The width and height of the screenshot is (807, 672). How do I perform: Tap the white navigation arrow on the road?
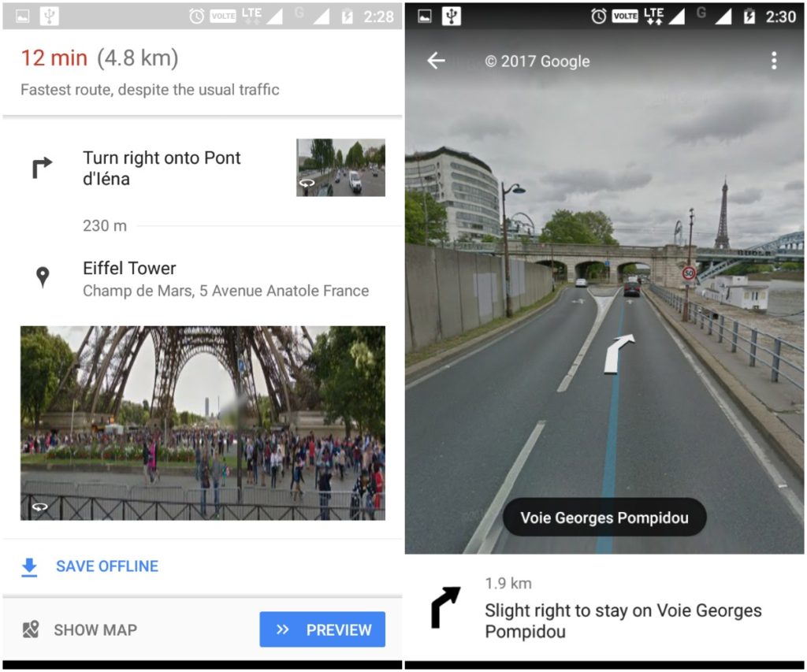pyautogui.click(x=618, y=353)
